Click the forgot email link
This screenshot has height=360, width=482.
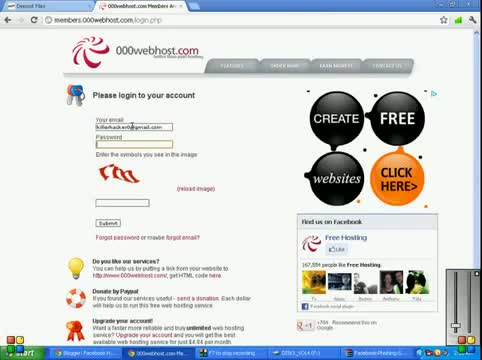click(183, 238)
